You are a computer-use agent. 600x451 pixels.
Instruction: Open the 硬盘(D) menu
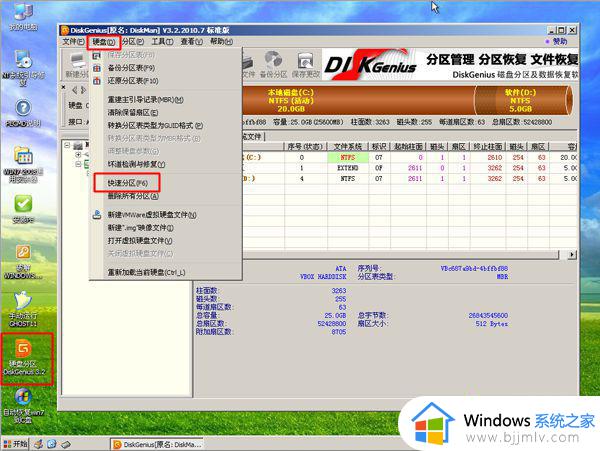tap(103, 42)
